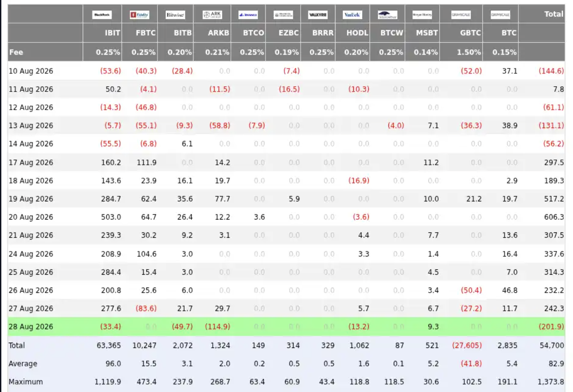The height and width of the screenshot is (392, 573).
Task: Click the 111.9 FBTC value on 17 Aug
Action: pyautogui.click(x=147, y=163)
